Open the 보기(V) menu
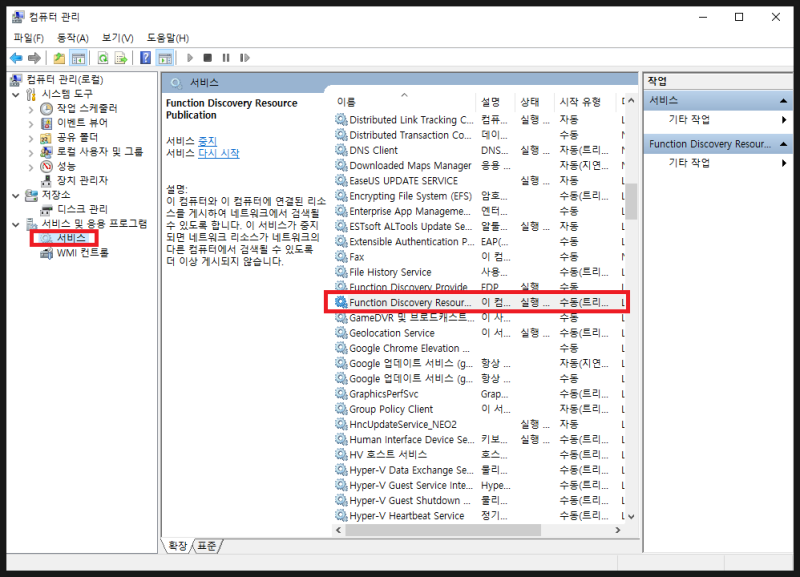The width and height of the screenshot is (800, 577). (117, 38)
